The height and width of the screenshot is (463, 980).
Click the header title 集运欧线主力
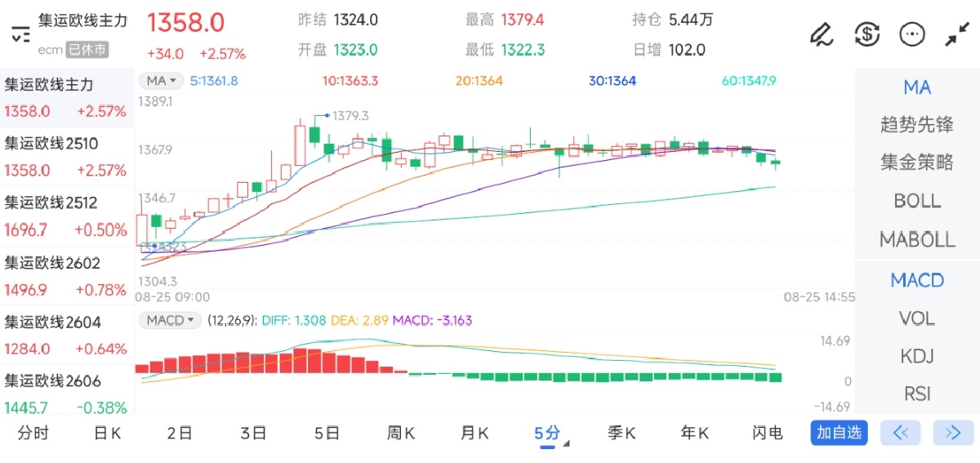[x=83, y=21]
